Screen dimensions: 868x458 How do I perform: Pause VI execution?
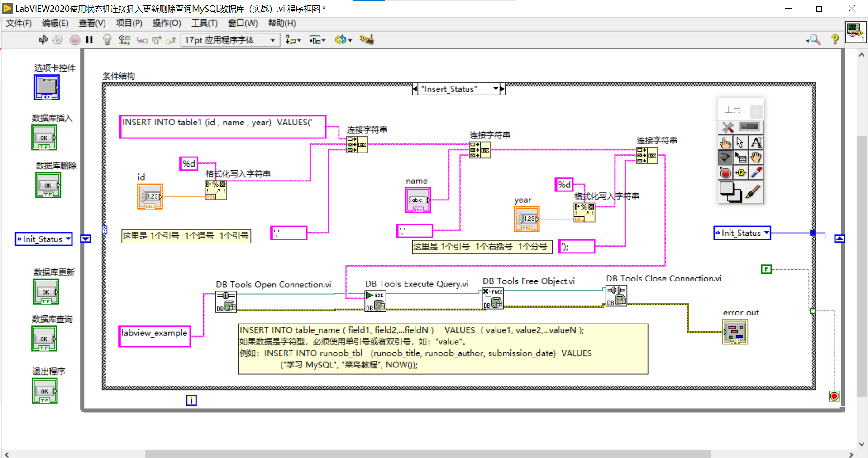(89, 40)
